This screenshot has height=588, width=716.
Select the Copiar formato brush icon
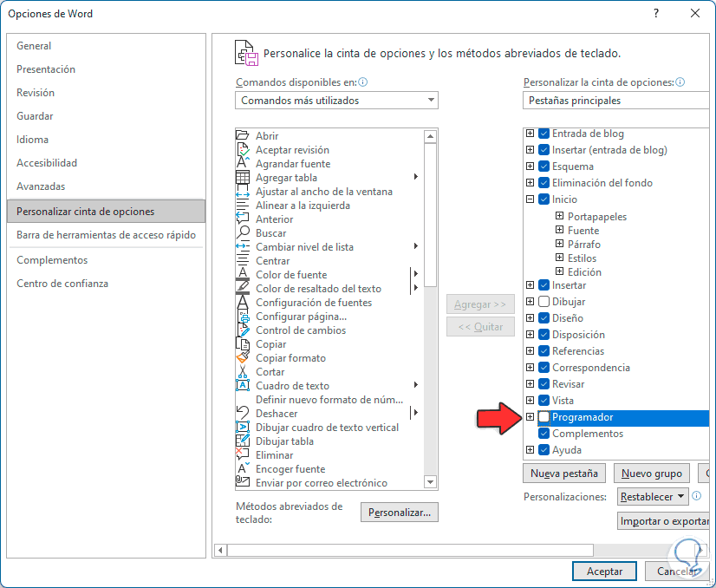coord(243,357)
